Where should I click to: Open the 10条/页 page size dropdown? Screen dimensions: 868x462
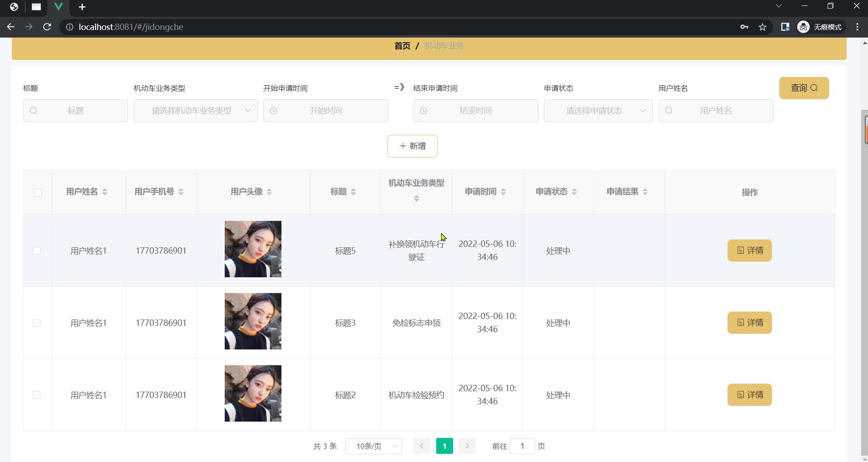coord(374,447)
